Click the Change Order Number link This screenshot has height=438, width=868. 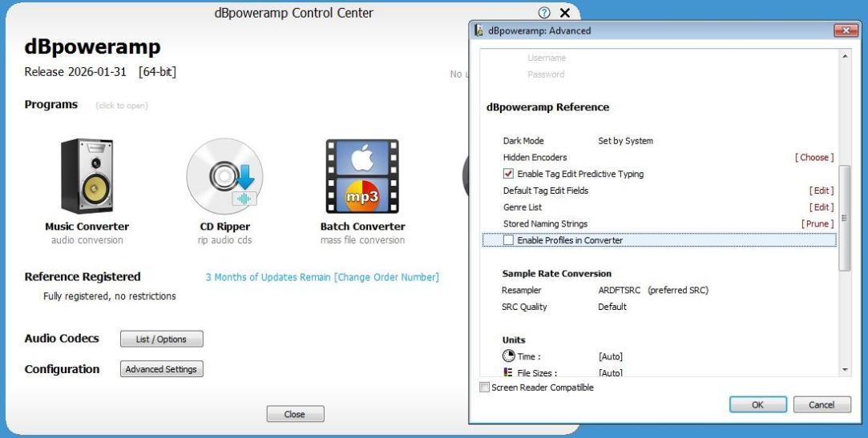click(x=386, y=277)
